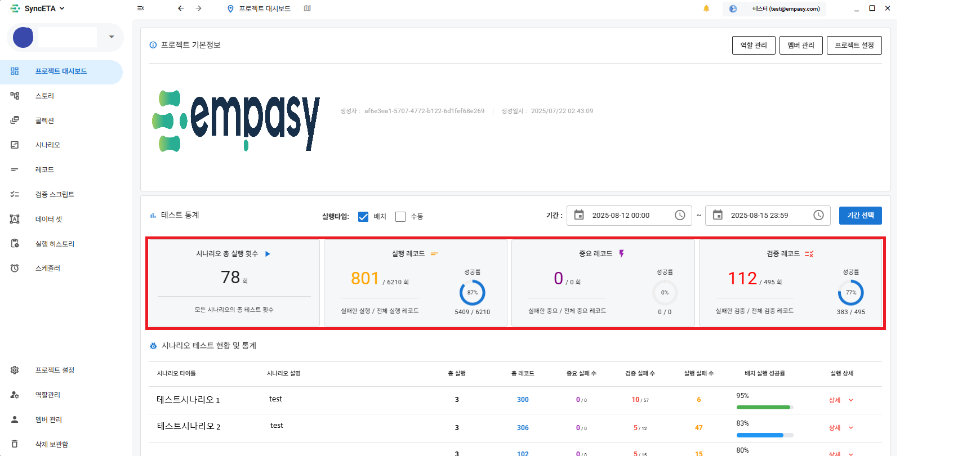Click the map icon next to the breadcrumb

point(308,8)
